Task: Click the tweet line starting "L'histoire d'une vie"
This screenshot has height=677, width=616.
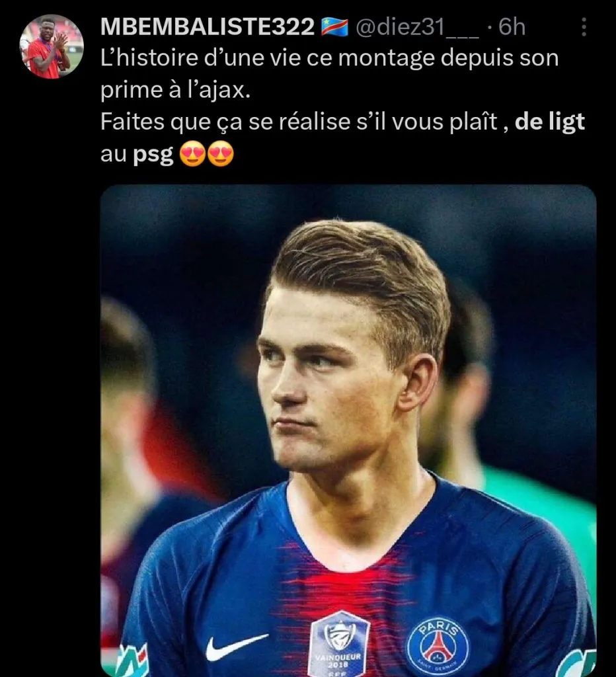Action: pos(330,58)
